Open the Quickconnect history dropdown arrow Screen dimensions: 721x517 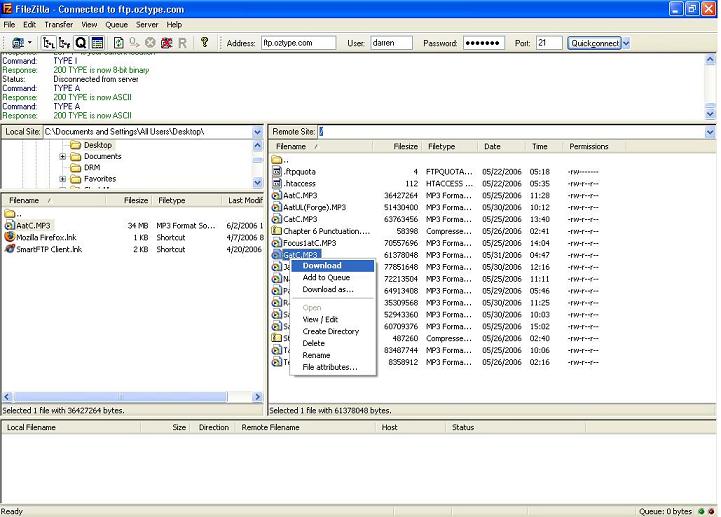[x=626, y=43]
